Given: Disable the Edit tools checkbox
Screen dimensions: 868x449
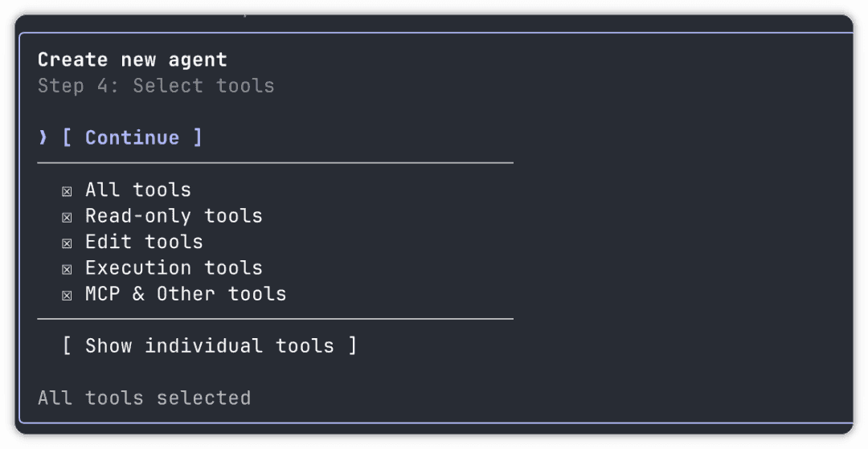Looking at the screenshot, I should [67, 243].
